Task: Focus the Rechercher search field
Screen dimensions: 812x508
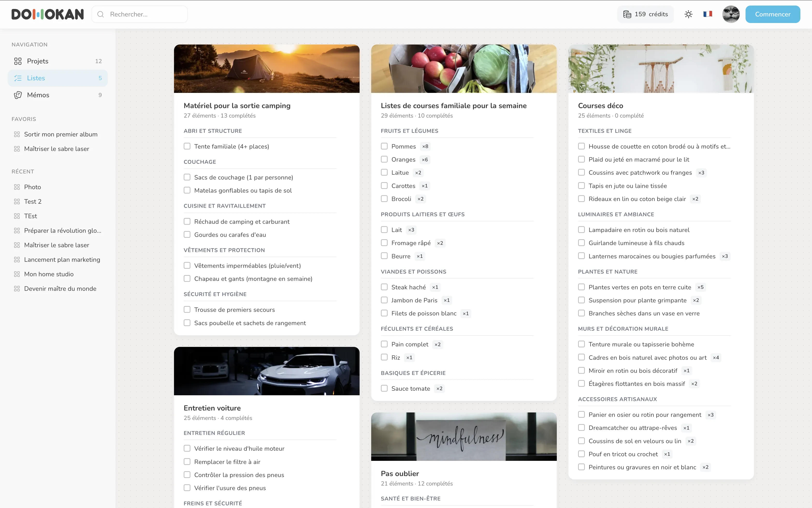Action: click(x=140, y=14)
